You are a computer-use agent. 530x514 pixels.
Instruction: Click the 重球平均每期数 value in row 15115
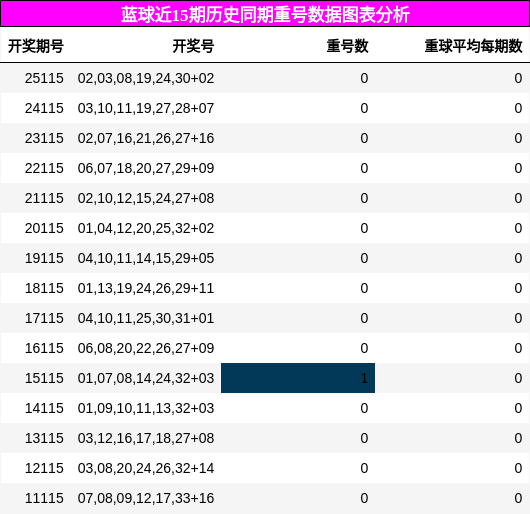click(518, 378)
